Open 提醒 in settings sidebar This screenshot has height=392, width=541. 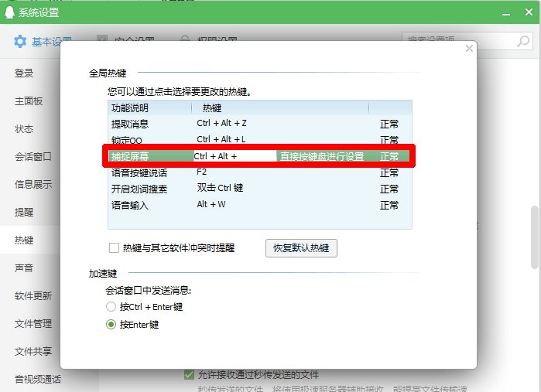(x=24, y=212)
